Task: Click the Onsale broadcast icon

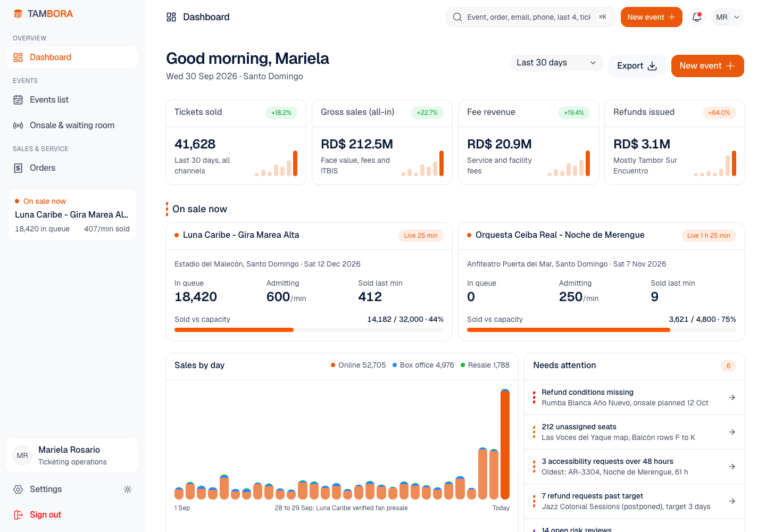Action: click(18, 126)
